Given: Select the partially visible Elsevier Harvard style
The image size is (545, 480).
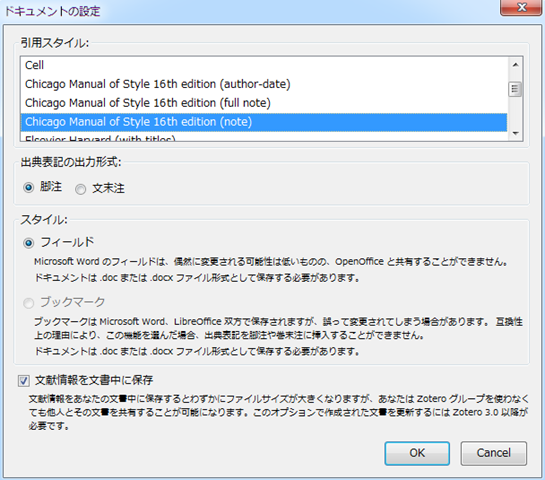Looking at the screenshot, I should 264,137.
